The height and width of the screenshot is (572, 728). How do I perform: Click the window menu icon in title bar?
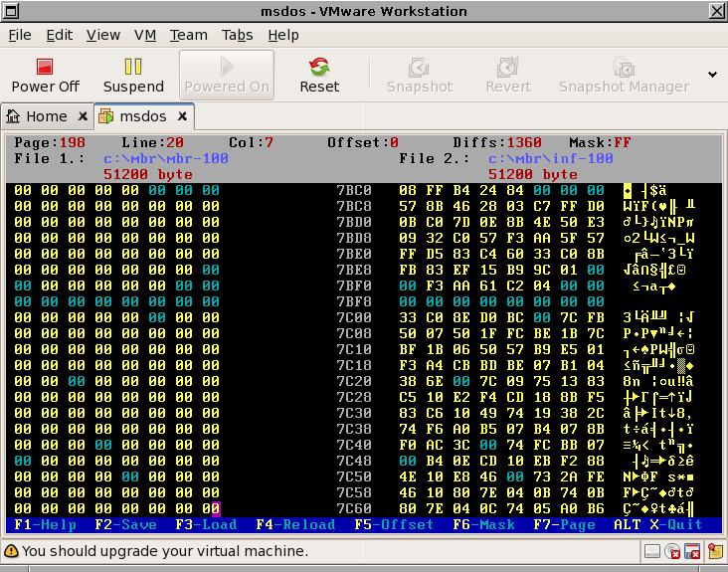coord(11,11)
